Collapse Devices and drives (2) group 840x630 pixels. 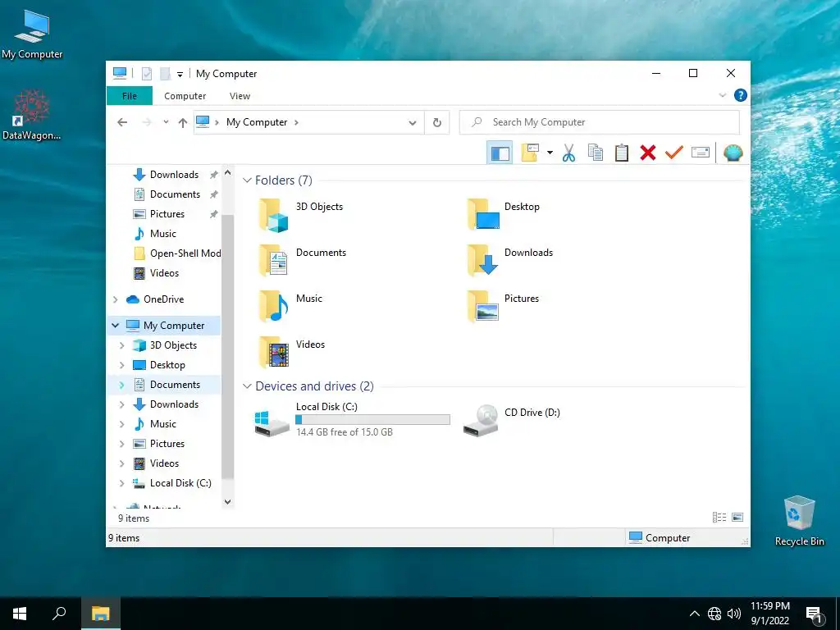point(247,386)
